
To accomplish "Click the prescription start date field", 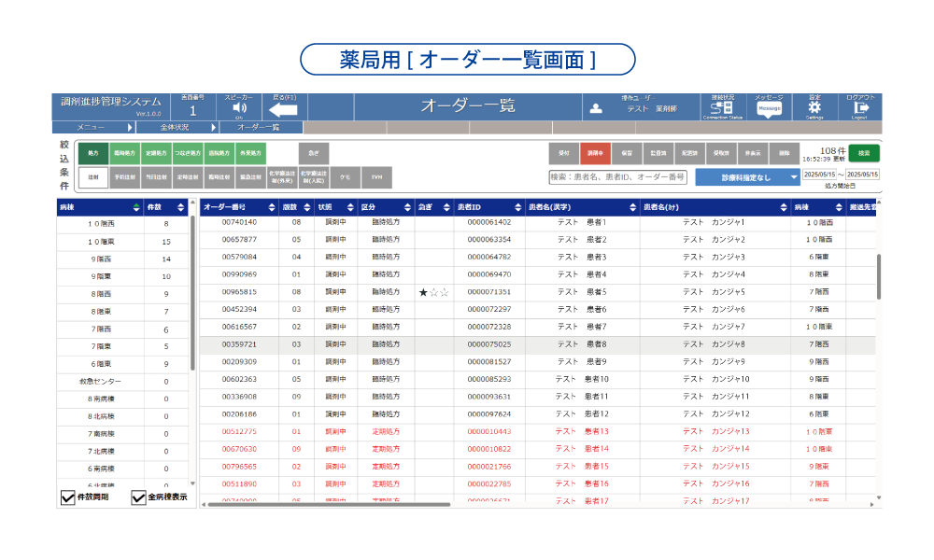I will point(819,175).
